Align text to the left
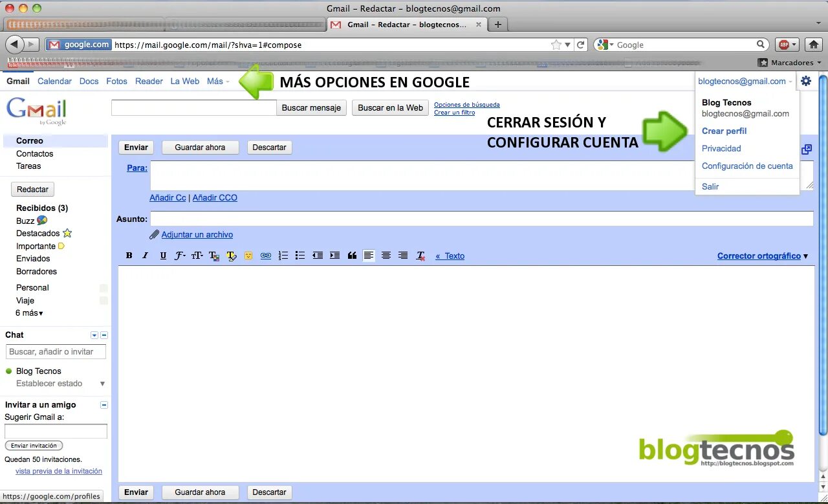 pos(369,256)
